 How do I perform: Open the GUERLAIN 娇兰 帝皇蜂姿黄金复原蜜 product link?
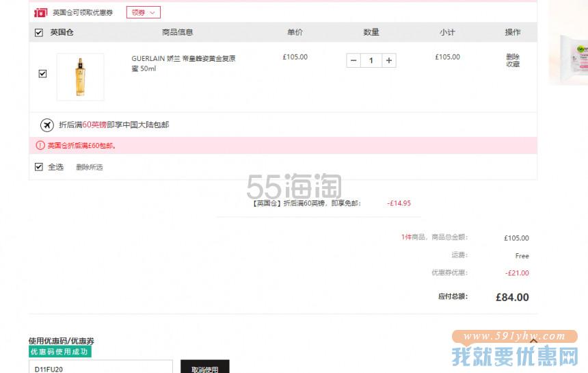coord(183,64)
